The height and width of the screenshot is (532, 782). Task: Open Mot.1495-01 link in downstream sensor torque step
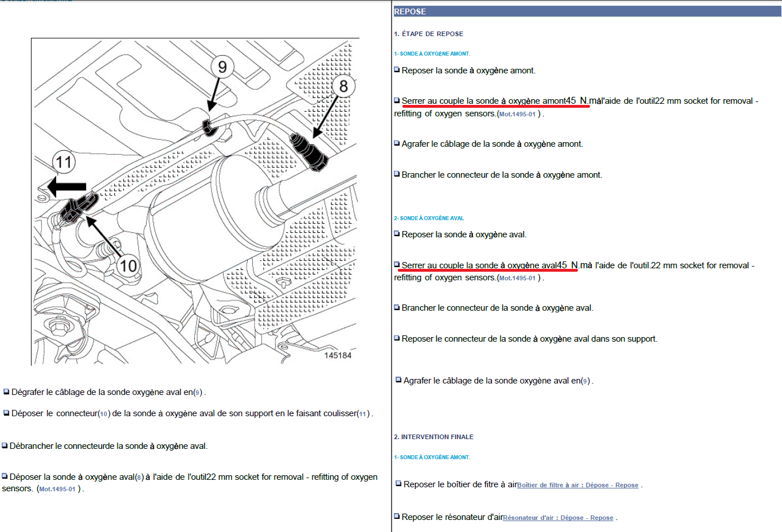(517, 278)
